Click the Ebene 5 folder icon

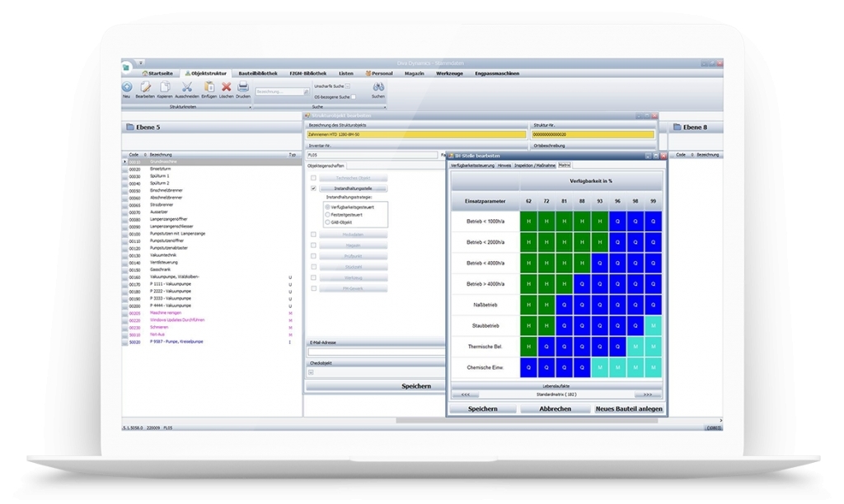coord(129,127)
